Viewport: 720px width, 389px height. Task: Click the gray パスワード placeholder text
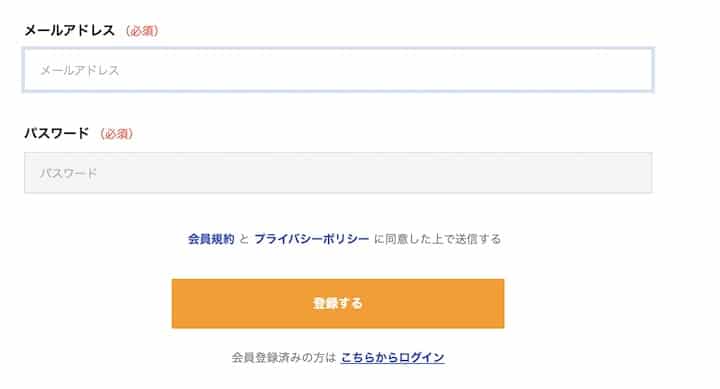[x=68, y=173]
